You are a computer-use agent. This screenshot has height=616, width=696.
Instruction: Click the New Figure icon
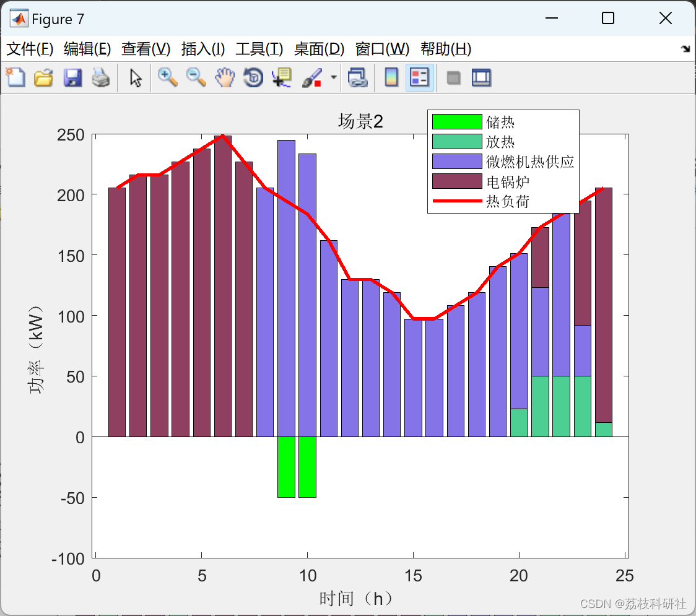pos(15,77)
